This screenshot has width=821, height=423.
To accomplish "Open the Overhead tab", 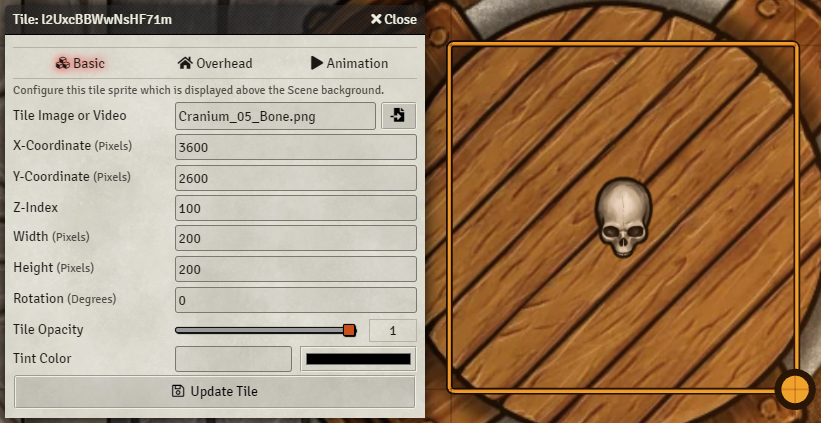I will 215,63.
